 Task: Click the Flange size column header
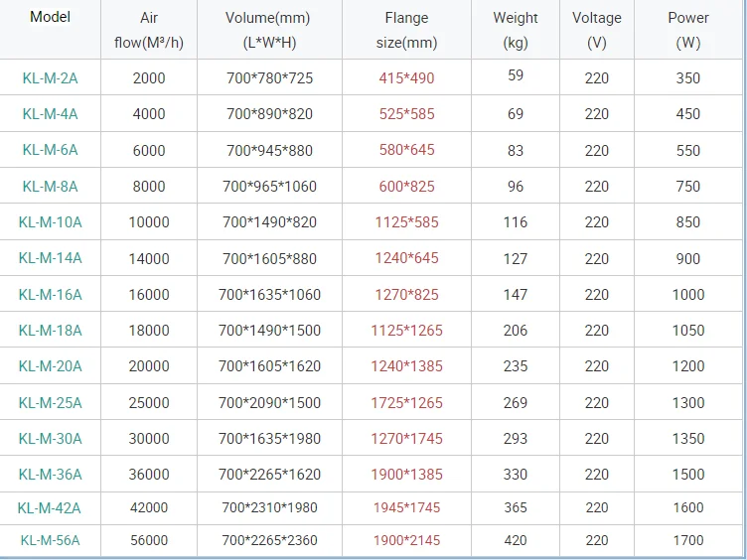pos(406,30)
